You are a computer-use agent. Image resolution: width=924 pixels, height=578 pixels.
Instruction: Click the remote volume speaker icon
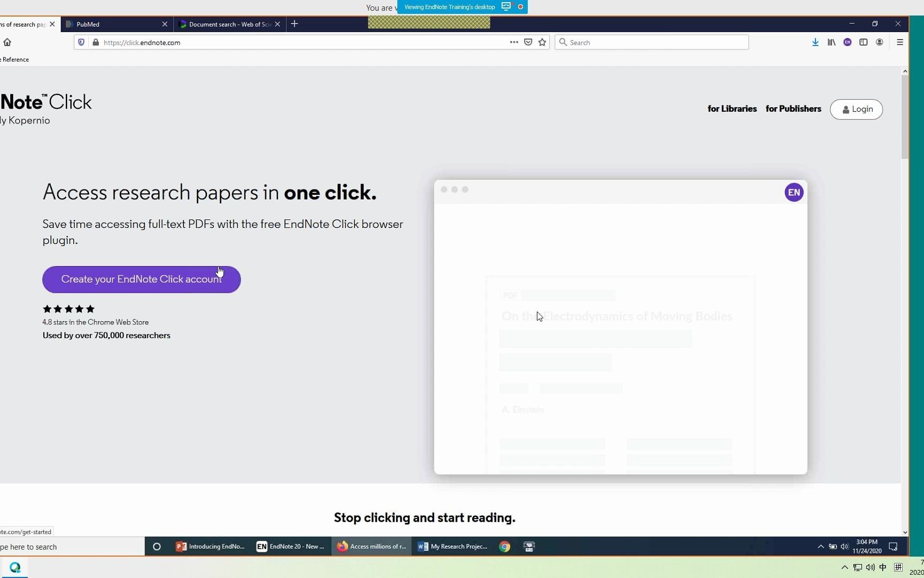pos(844,546)
